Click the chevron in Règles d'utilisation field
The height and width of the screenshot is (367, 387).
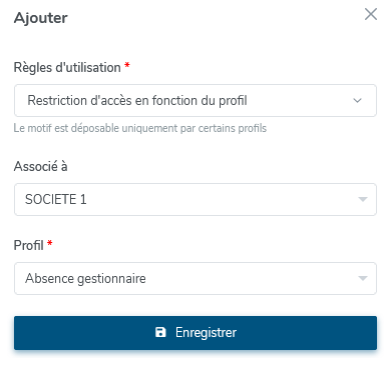(x=357, y=100)
